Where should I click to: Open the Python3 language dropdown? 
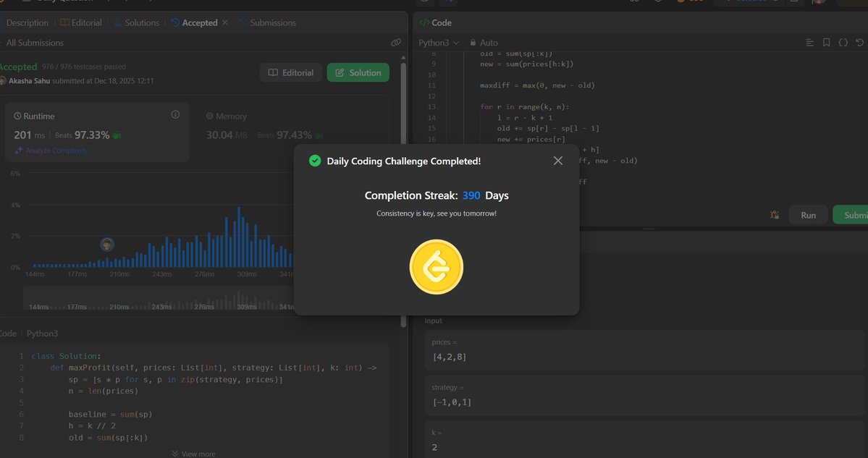tap(439, 43)
